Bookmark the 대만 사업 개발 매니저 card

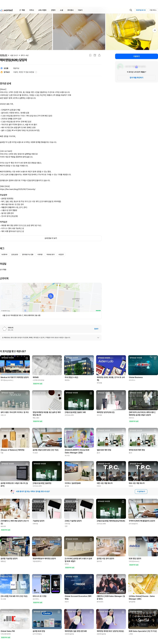pos(123,464)
